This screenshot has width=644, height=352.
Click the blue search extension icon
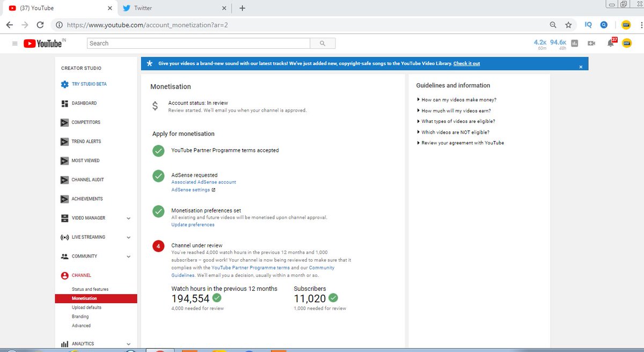click(604, 25)
